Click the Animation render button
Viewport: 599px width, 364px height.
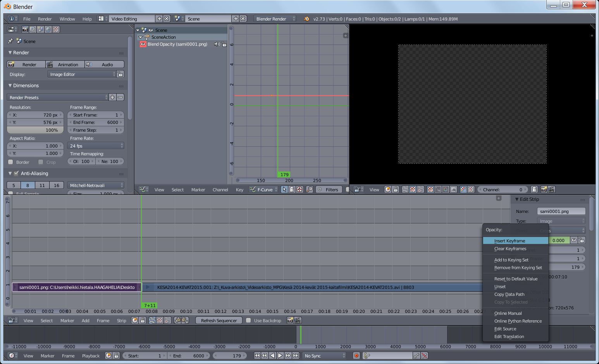click(64, 64)
